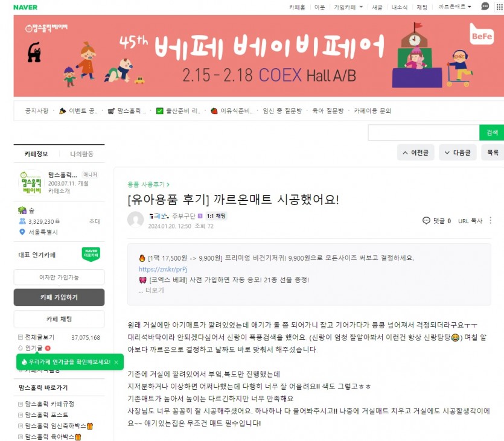Open the chat bubble icon in top bar

pyautogui.click(x=485, y=7)
